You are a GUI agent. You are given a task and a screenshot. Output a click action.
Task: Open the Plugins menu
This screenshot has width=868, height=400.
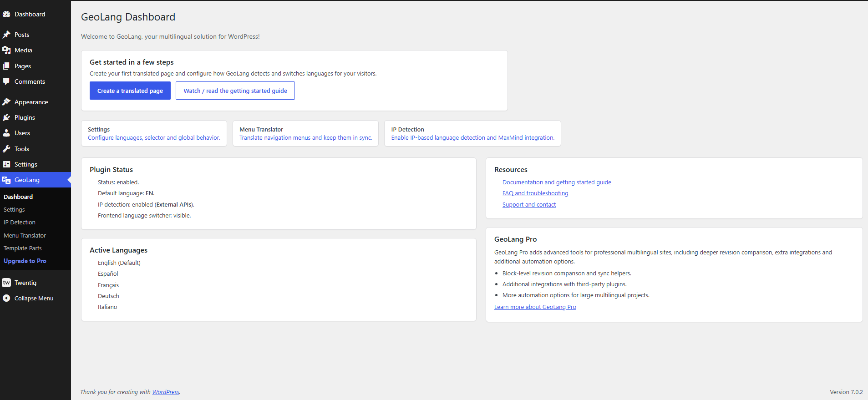coord(36,117)
